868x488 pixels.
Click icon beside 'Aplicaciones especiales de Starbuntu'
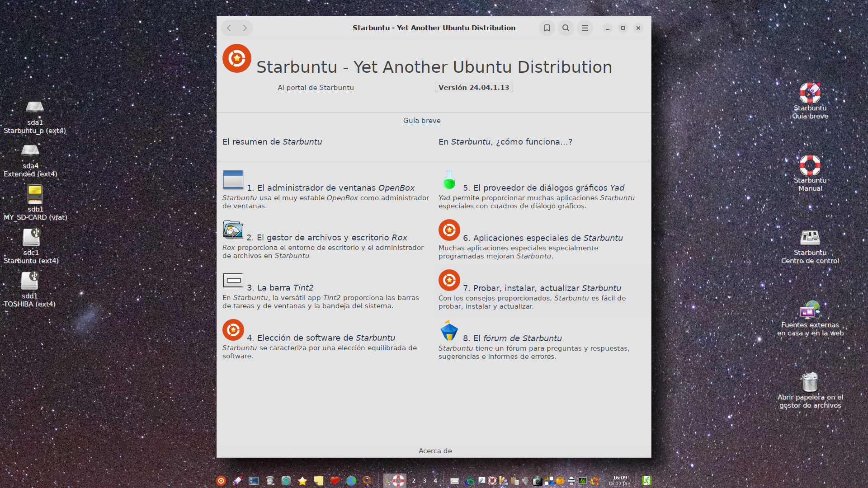click(x=449, y=230)
